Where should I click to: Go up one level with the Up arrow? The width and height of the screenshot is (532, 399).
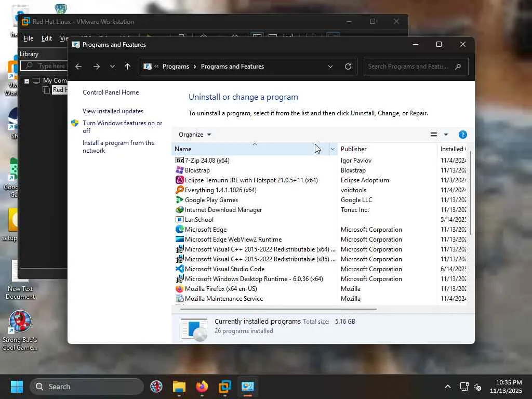pyautogui.click(x=128, y=66)
